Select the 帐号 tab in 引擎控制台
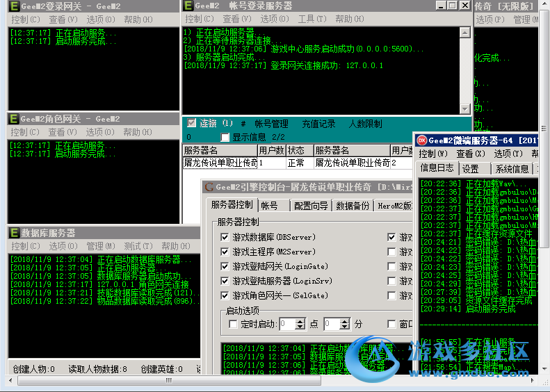 273,206
